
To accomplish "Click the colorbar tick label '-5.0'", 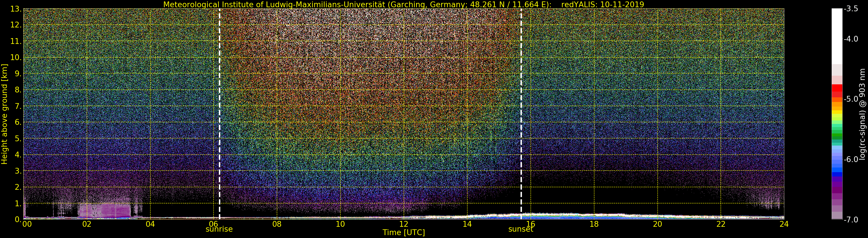I will [x=850, y=99].
